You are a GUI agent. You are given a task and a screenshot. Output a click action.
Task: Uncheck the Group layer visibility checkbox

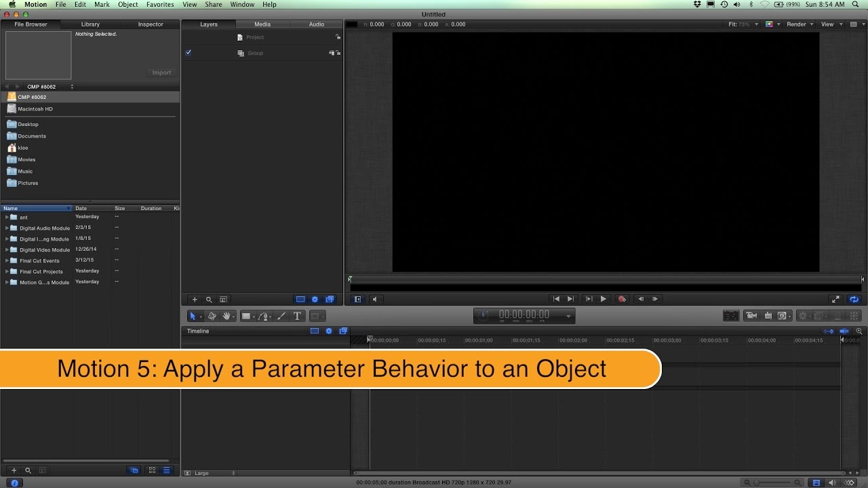click(x=189, y=52)
